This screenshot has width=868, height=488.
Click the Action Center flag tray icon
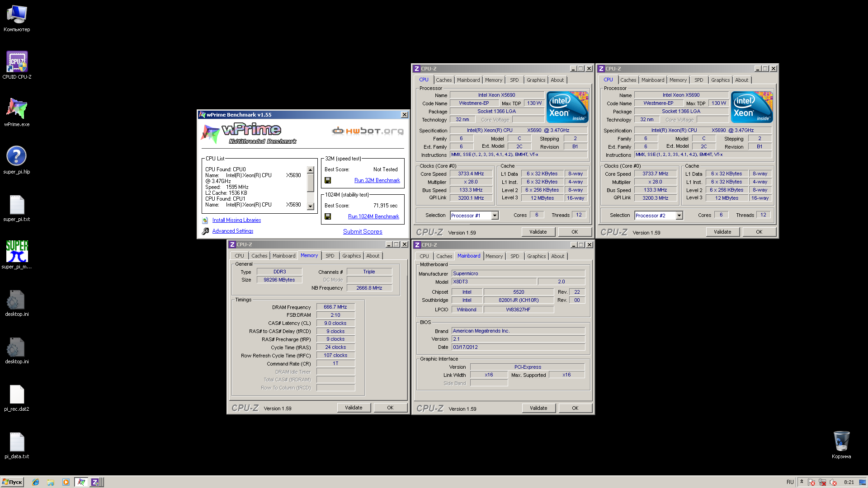[x=811, y=482]
